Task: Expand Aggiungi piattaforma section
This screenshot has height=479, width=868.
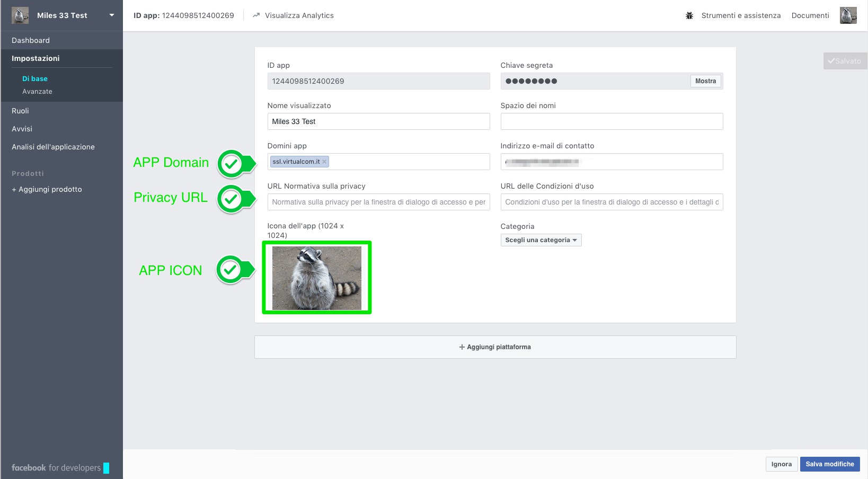Action: (x=495, y=347)
